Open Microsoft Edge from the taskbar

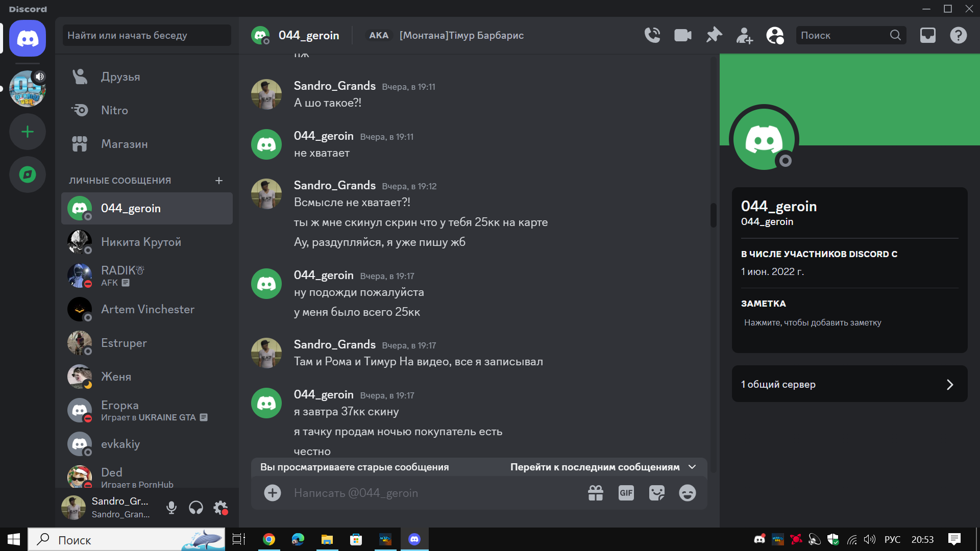(x=298, y=539)
